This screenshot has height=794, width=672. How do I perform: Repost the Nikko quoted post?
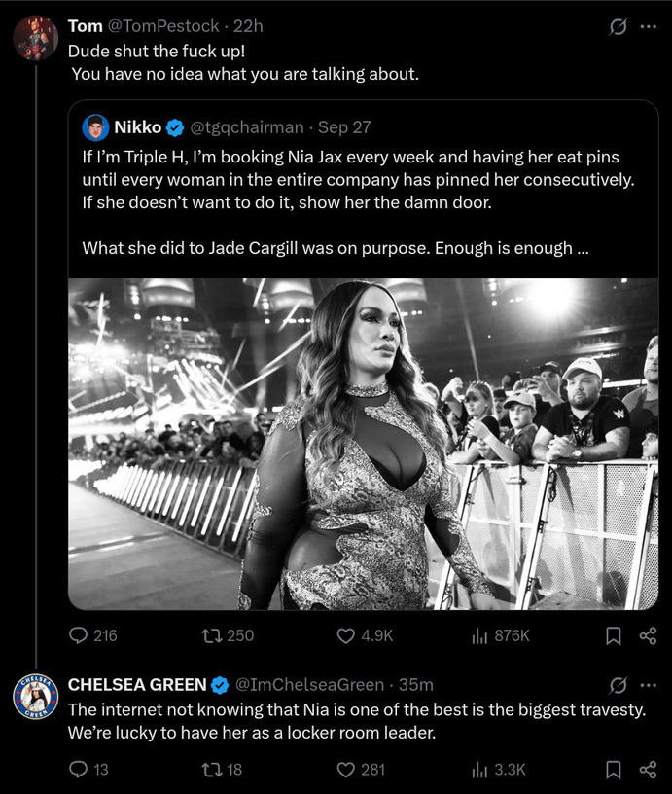point(210,635)
